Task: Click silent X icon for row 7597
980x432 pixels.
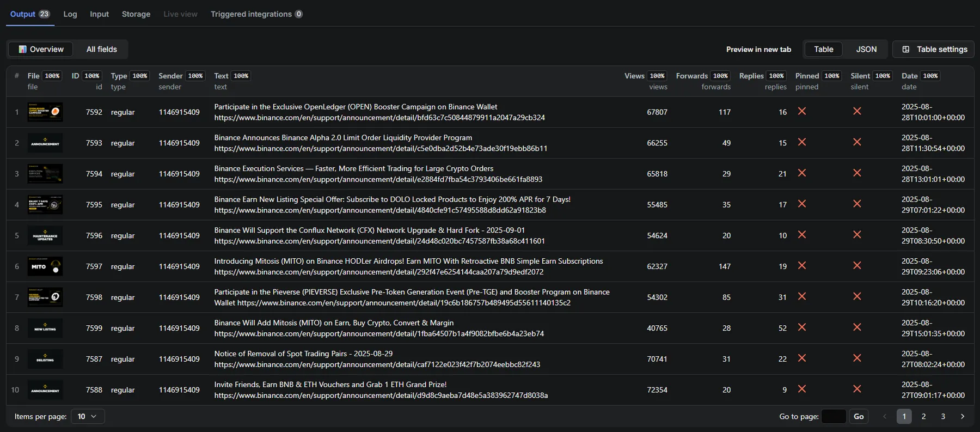Action: (857, 265)
